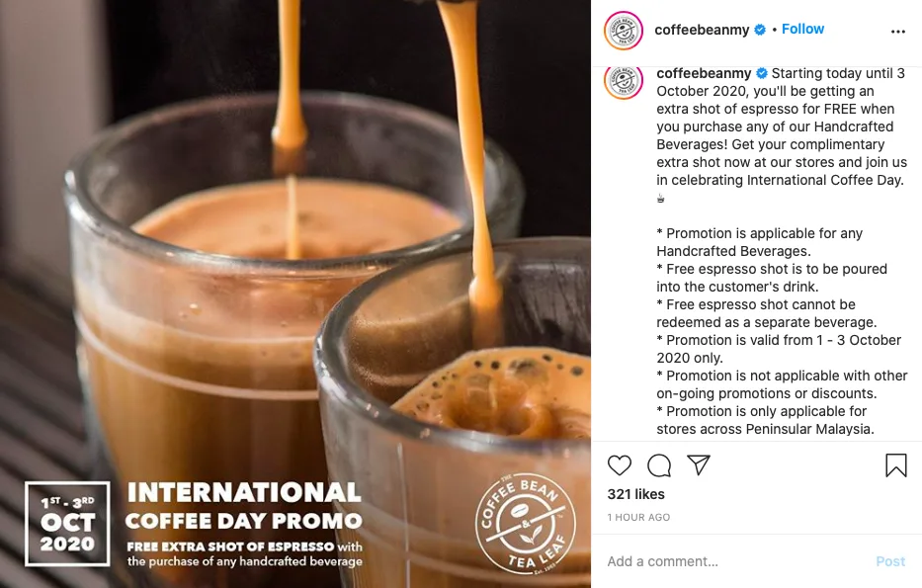Open comments via the speech bubble icon
The width and height of the screenshot is (922, 588).
(659, 465)
